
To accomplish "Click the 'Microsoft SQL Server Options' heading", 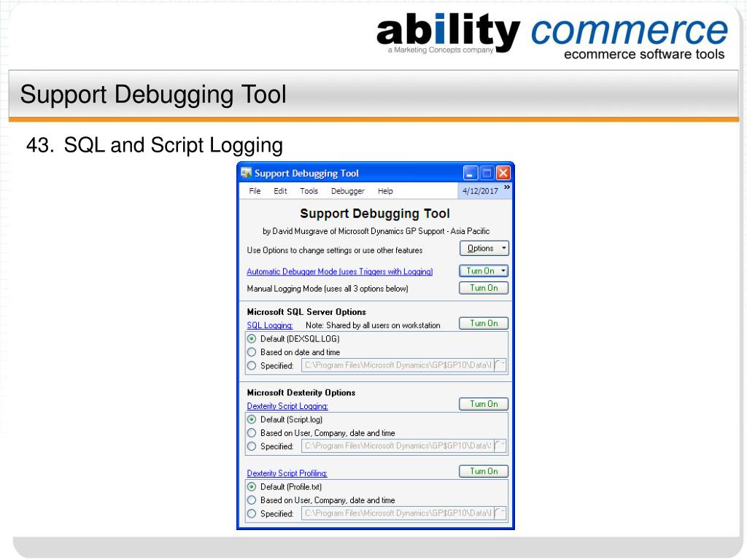I will pos(306,312).
